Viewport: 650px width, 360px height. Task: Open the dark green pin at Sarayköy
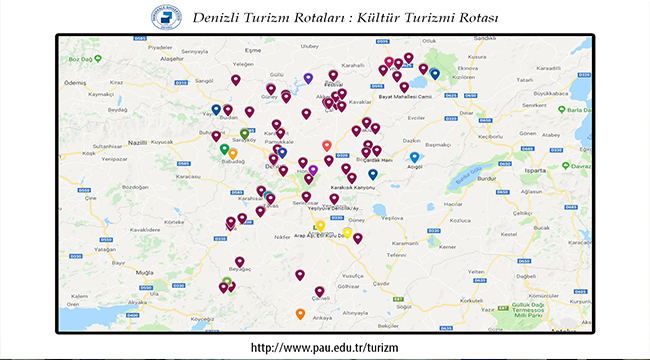[245, 134]
